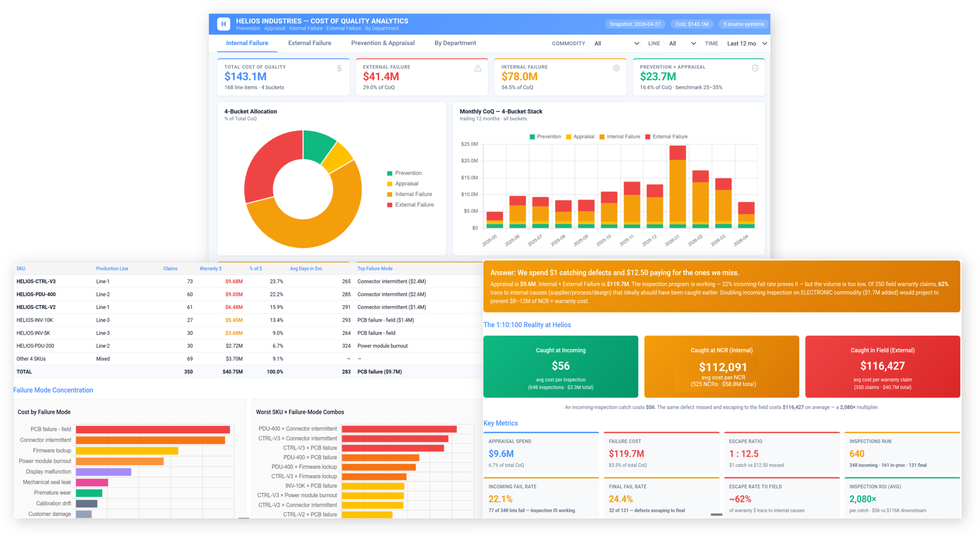Click the dollar icon on Total Cost card
The width and height of the screenshot is (980, 537).
coord(339,68)
